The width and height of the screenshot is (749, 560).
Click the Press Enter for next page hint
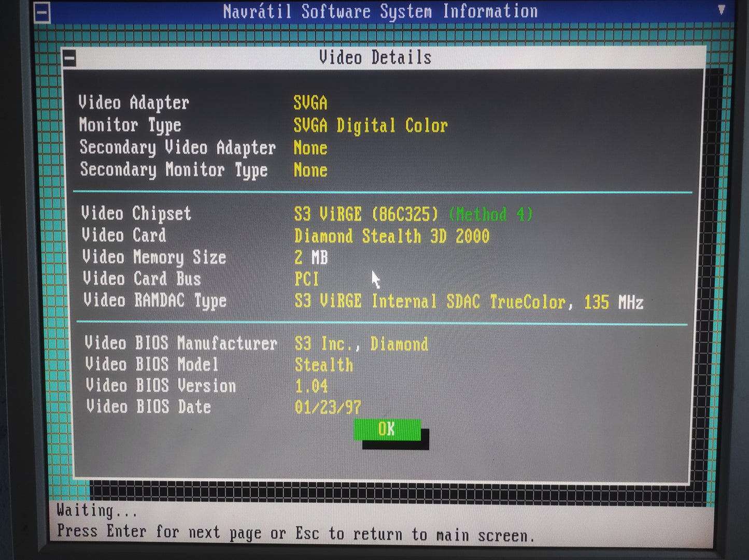point(295,533)
